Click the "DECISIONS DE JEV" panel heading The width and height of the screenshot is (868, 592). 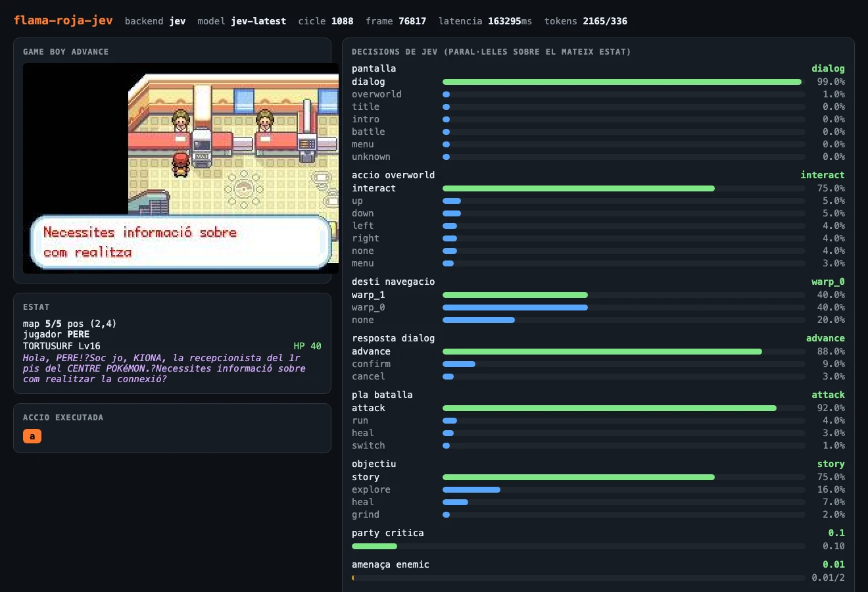pyautogui.click(x=491, y=52)
